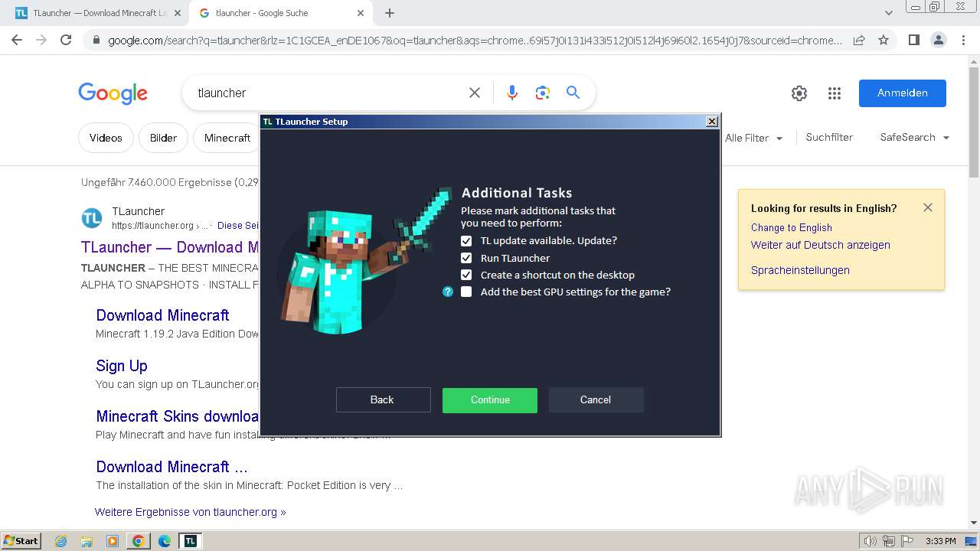Open the 'Sign Up' sitelink
980x551 pixels.
[122, 366]
